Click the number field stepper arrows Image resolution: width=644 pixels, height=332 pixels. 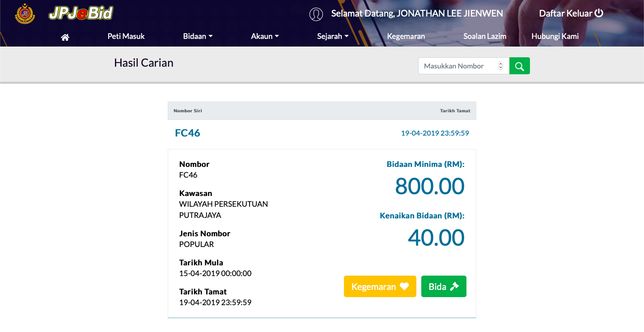click(x=500, y=66)
